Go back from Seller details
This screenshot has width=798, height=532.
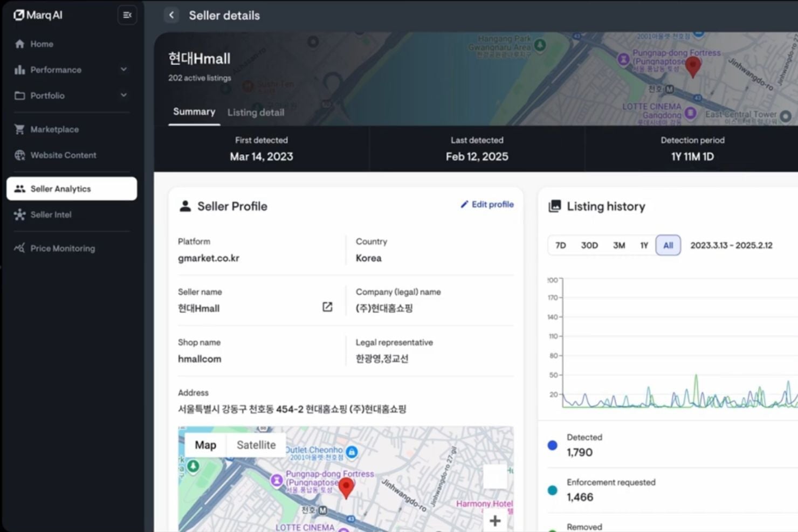pos(171,15)
